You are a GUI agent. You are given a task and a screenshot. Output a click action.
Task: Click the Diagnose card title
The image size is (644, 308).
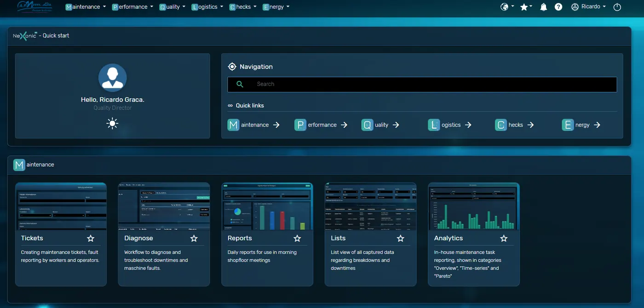coord(138,238)
